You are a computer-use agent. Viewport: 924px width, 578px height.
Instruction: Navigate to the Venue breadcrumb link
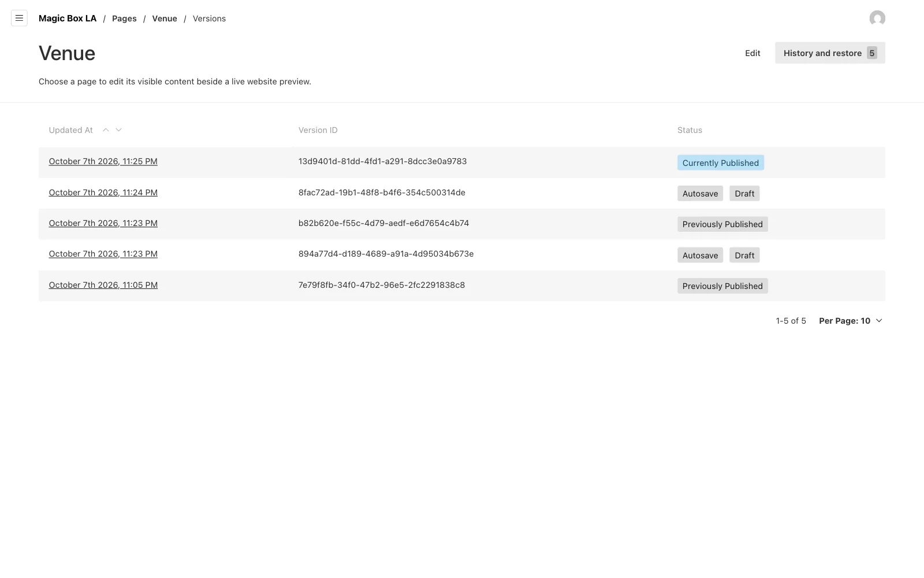pos(165,18)
